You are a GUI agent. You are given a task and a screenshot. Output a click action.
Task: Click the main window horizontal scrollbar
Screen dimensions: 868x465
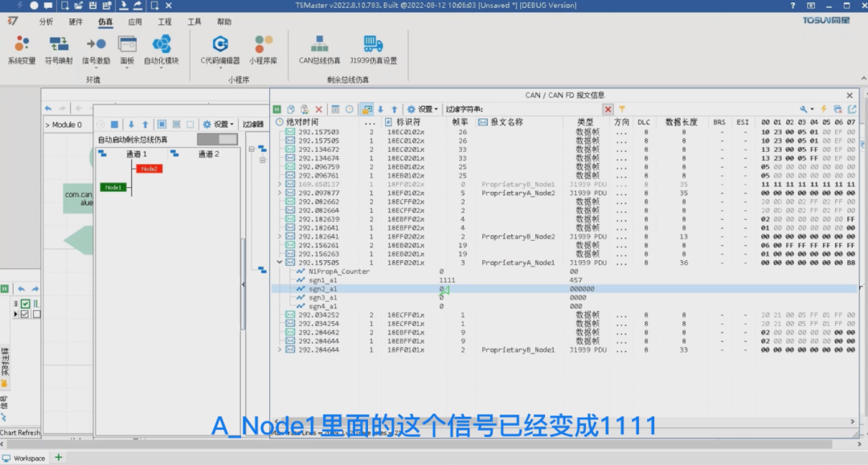pyautogui.click(x=418, y=444)
